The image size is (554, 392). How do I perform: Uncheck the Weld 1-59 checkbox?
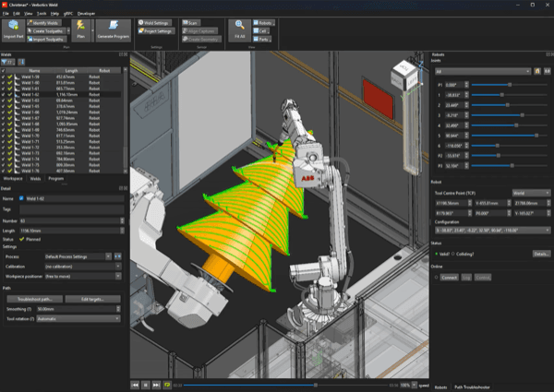tap(3, 77)
